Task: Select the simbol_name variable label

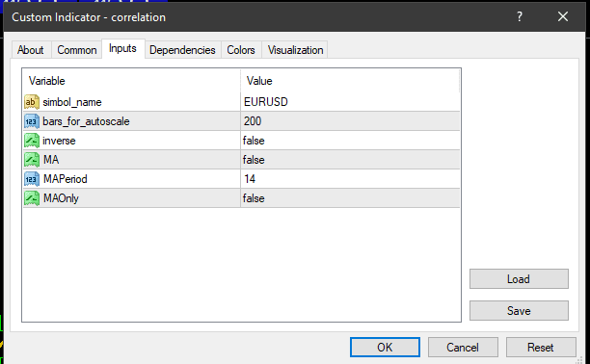Action: (72, 102)
